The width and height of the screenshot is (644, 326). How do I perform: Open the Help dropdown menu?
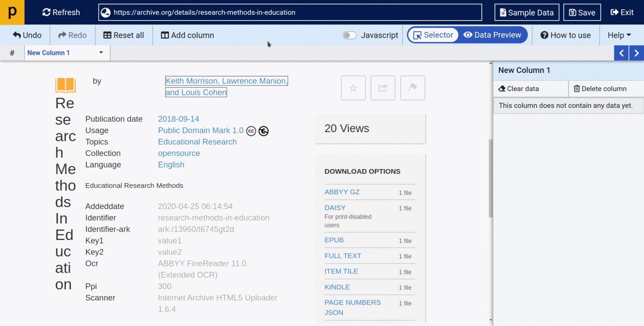pos(619,35)
